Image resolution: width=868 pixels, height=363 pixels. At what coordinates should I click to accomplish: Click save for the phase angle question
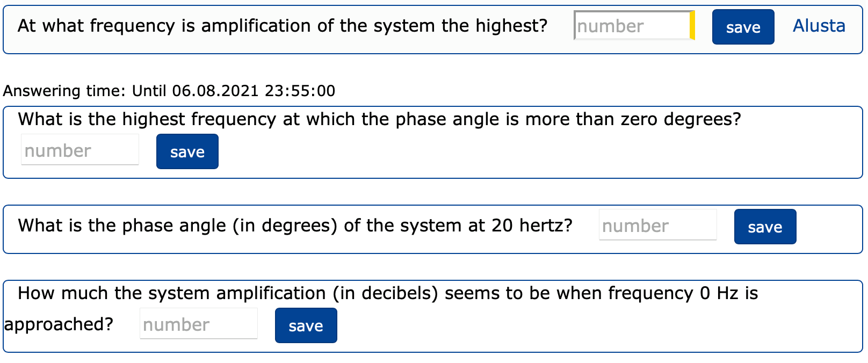(x=765, y=227)
